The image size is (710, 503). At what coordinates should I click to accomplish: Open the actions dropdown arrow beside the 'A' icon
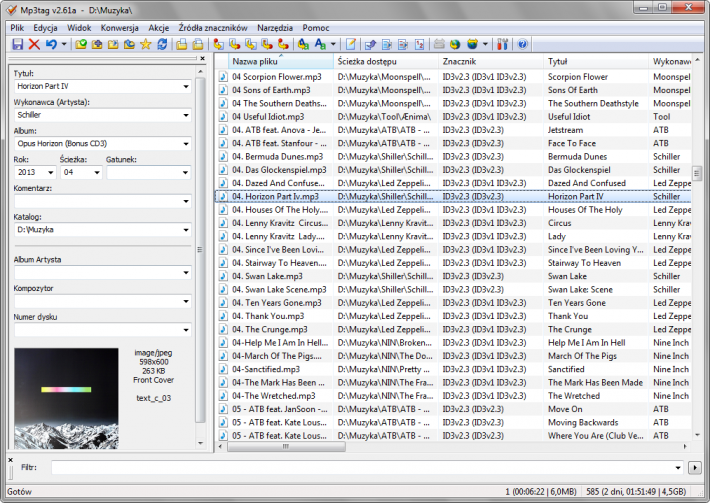(333, 44)
